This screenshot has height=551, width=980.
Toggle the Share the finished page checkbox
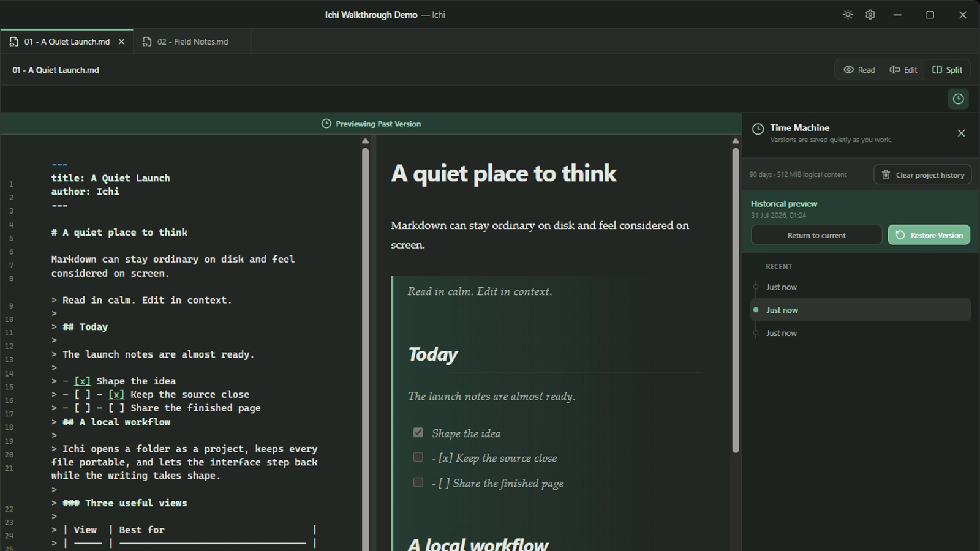(418, 482)
